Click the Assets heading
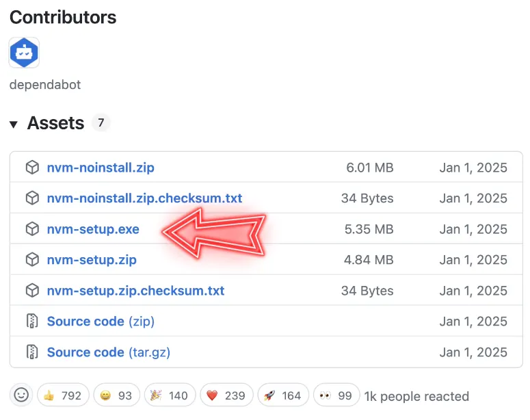 tap(55, 122)
